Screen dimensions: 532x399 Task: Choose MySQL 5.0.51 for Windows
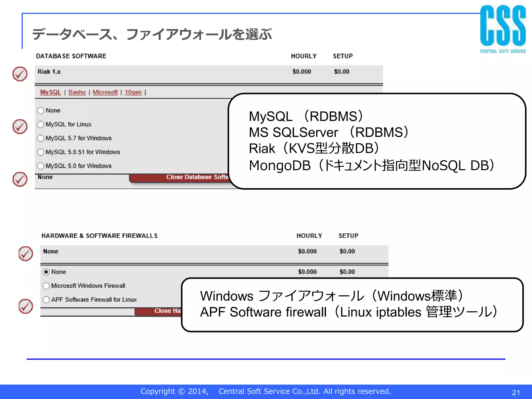(41, 152)
